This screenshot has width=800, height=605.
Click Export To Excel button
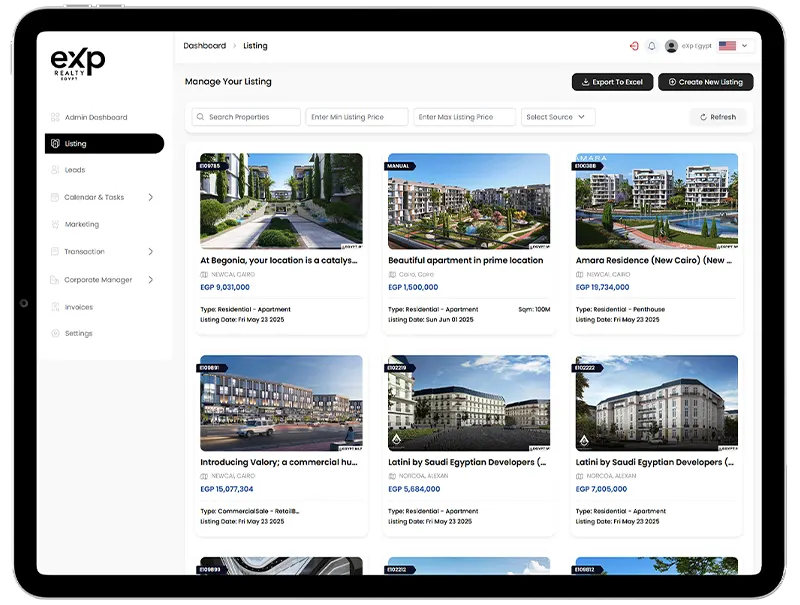(612, 82)
